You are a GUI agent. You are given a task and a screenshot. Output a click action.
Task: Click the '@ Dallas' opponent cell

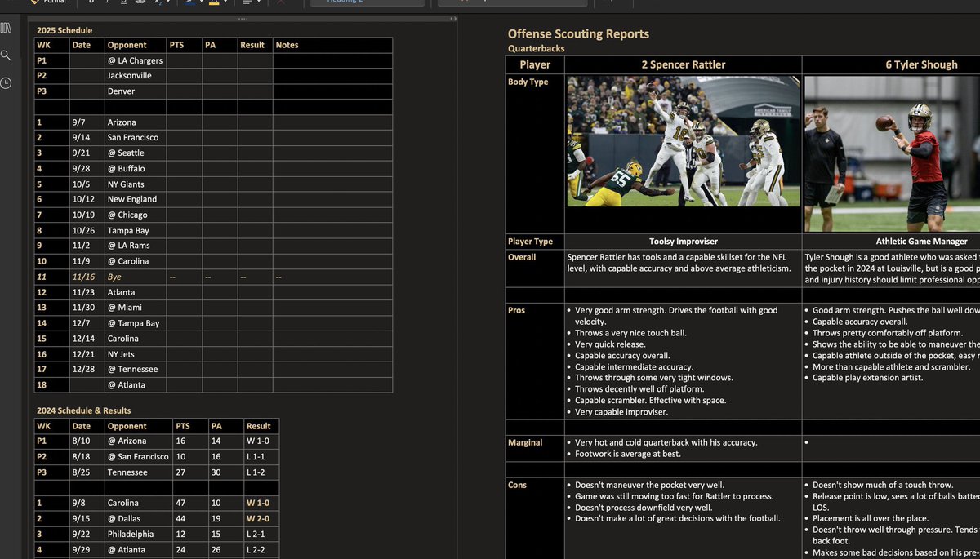coord(124,518)
